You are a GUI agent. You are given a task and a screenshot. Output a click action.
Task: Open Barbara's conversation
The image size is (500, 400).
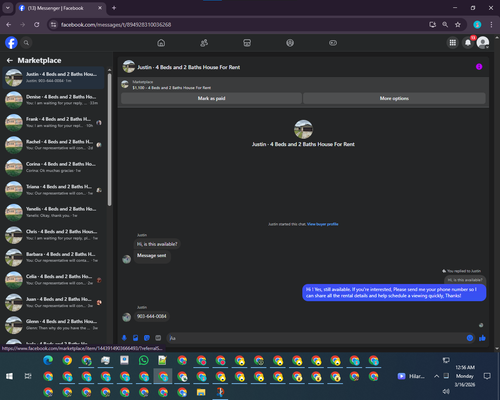tap(54, 257)
